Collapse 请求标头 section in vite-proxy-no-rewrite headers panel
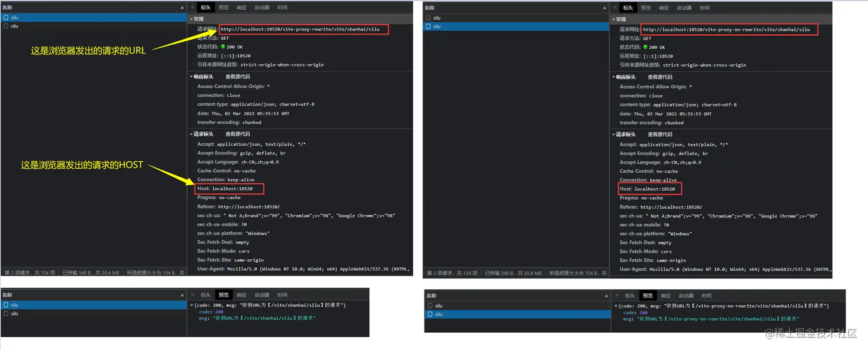 click(614, 134)
